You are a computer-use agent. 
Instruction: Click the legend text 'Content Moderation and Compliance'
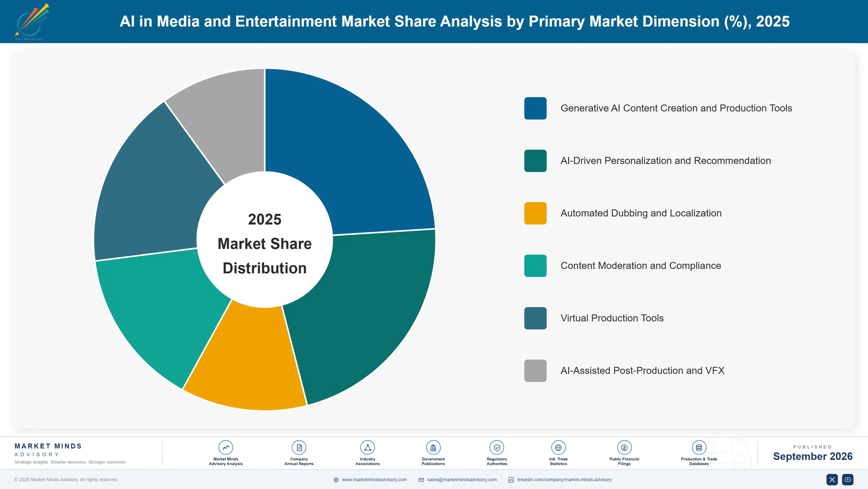pyautogui.click(x=641, y=266)
